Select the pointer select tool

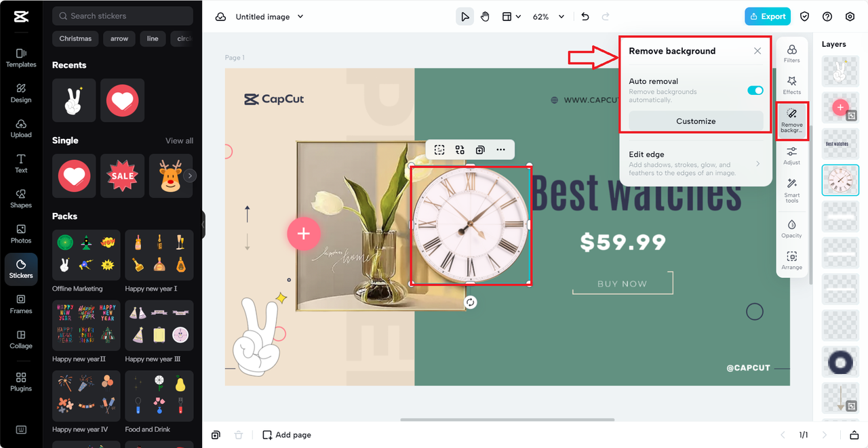465,17
